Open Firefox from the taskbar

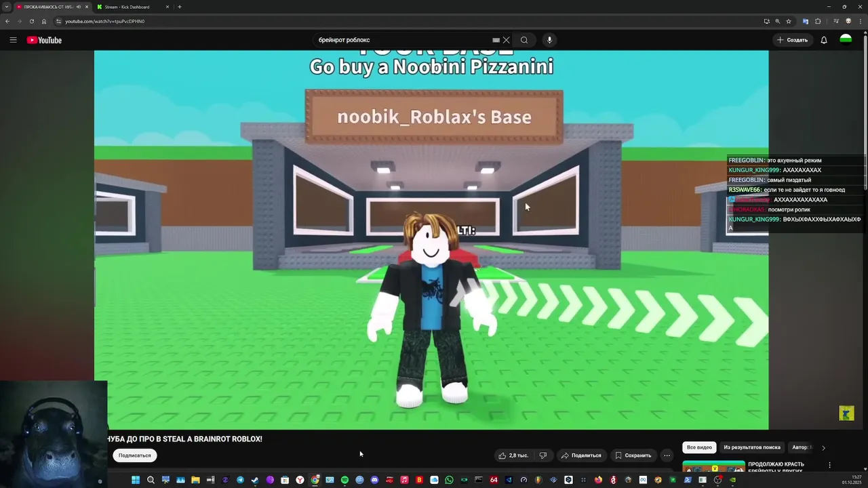coord(598,480)
